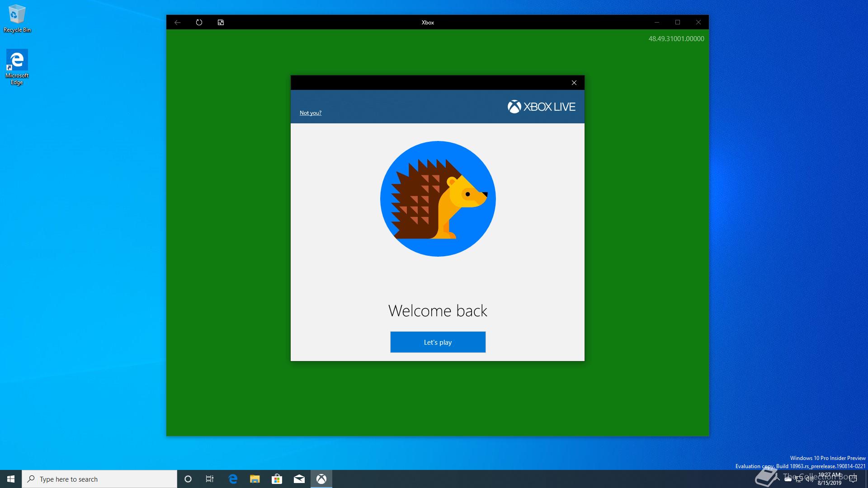Click the Xbox window compact view icon
The width and height of the screenshot is (868, 488).
point(221,22)
